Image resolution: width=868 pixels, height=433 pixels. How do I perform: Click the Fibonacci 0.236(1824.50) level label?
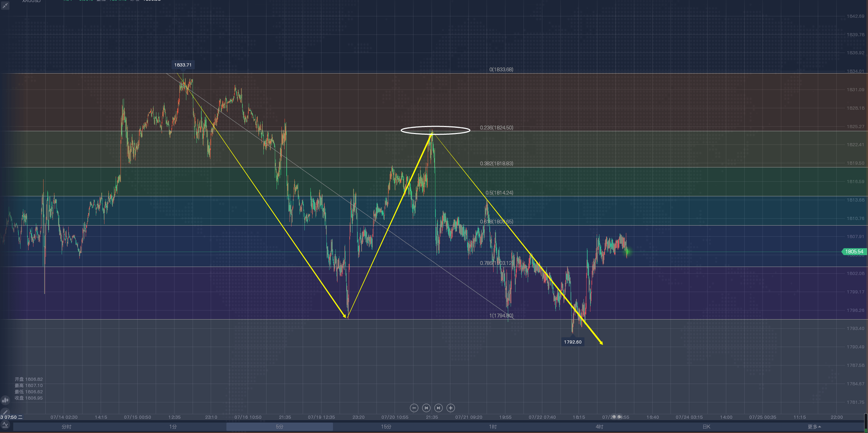click(x=497, y=128)
